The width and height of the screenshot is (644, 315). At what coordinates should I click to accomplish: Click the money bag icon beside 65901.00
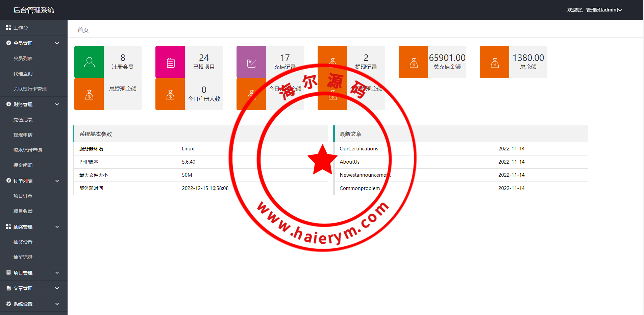(x=414, y=63)
